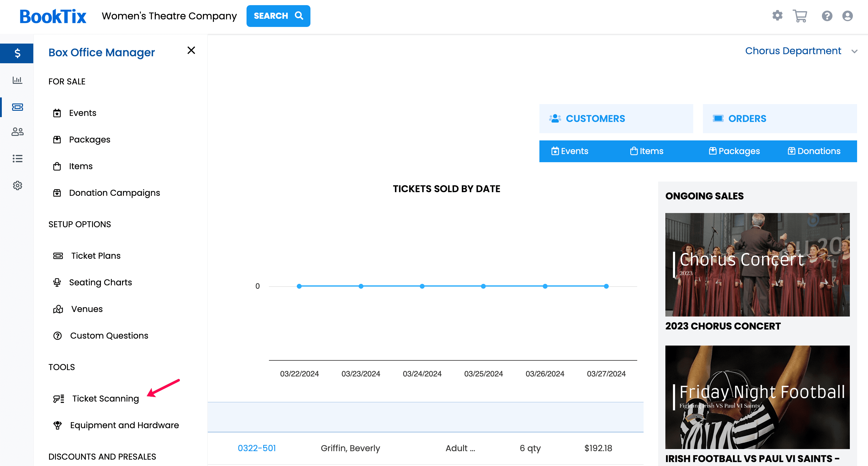Click the 6 qty order cell

530,448
